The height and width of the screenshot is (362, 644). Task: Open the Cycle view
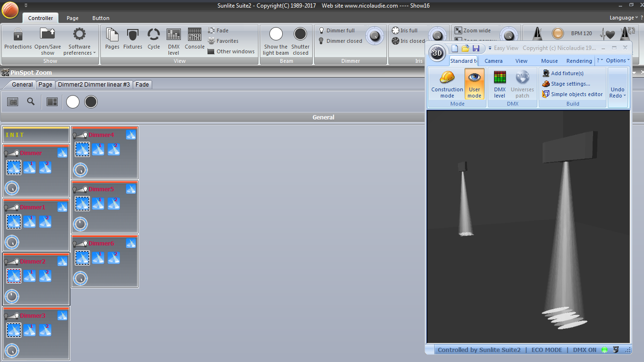154,39
